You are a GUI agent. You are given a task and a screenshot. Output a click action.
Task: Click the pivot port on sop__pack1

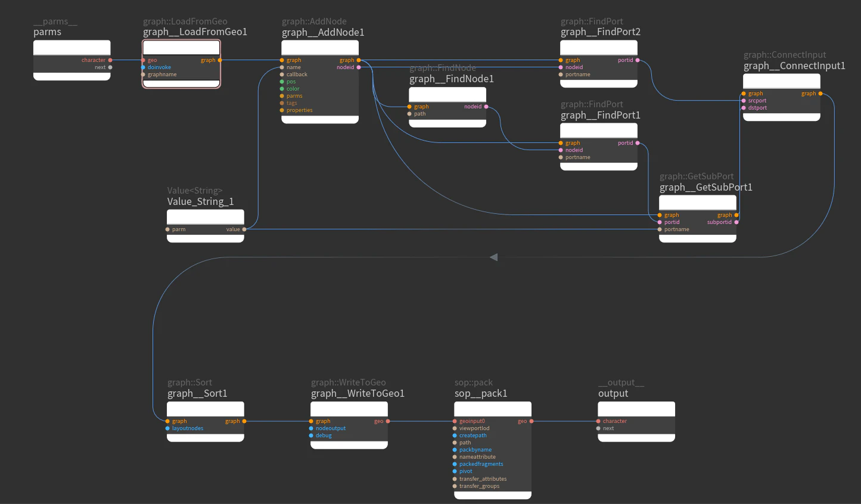pos(455,471)
